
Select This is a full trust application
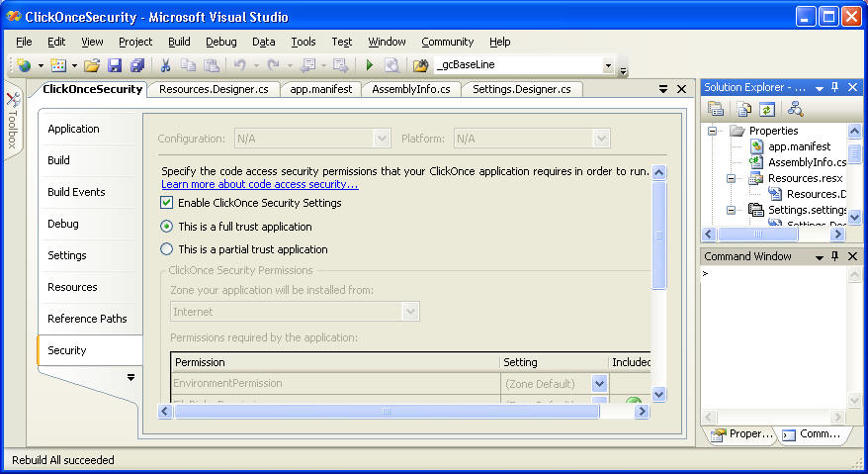(x=167, y=227)
